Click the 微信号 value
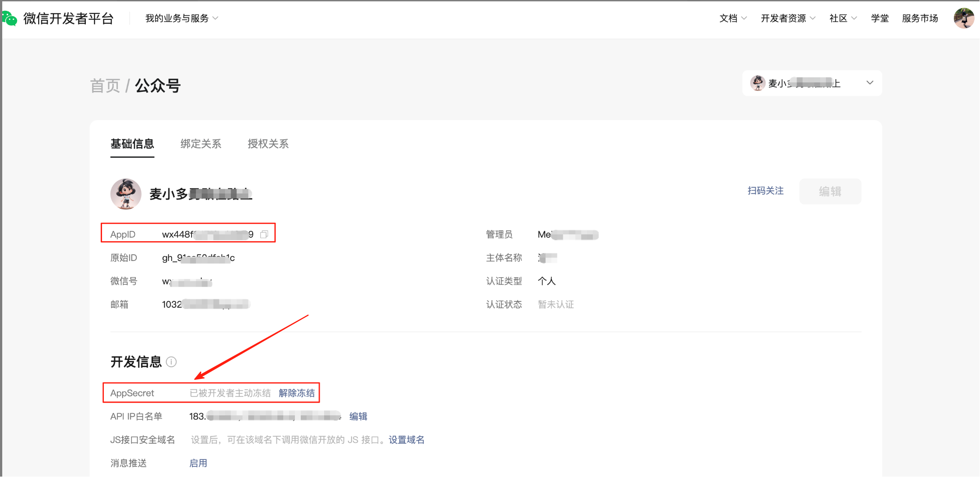Image resolution: width=980 pixels, height=477 pixels. click(x=187, y=282)
